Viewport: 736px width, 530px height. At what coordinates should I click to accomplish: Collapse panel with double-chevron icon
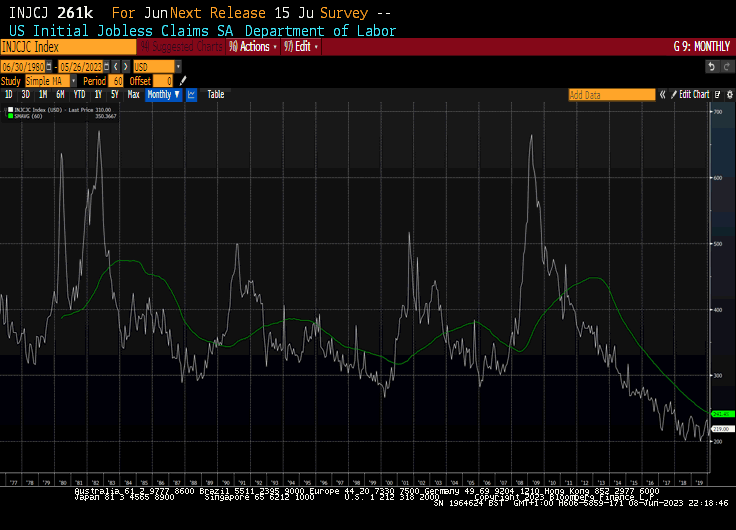(662, 94)
